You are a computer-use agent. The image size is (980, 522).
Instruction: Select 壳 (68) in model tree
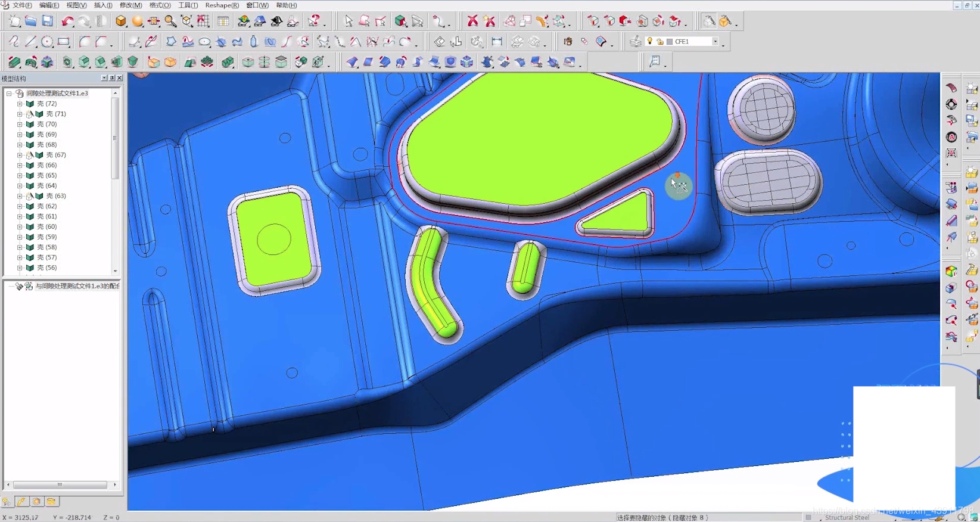coord(47,145)
